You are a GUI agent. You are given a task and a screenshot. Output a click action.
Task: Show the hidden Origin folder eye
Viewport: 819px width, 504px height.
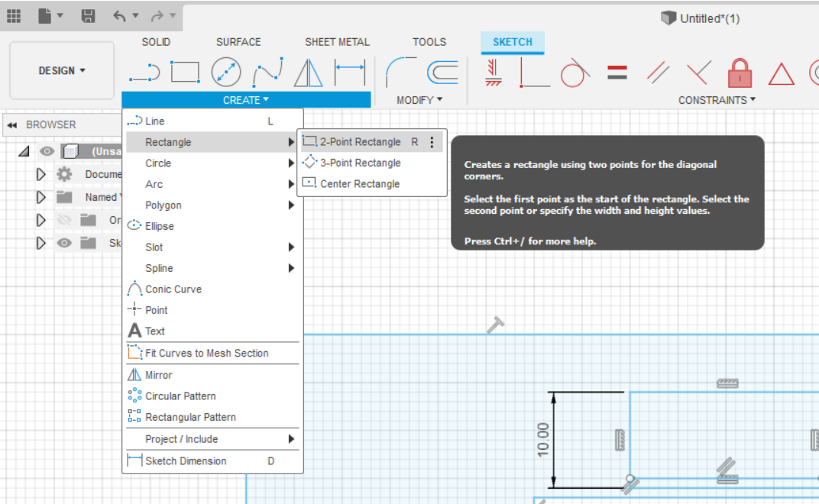pyautogui.click(x=64, y=220)
